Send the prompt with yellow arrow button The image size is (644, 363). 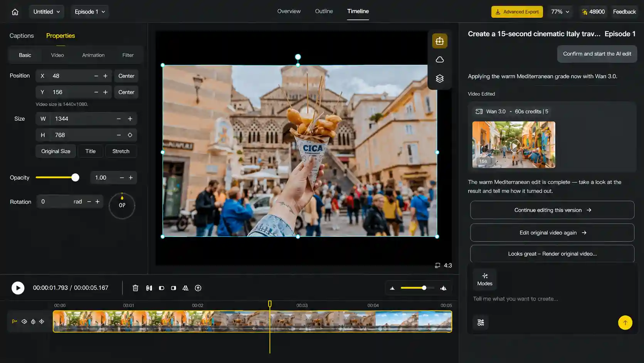click(625, 322)
